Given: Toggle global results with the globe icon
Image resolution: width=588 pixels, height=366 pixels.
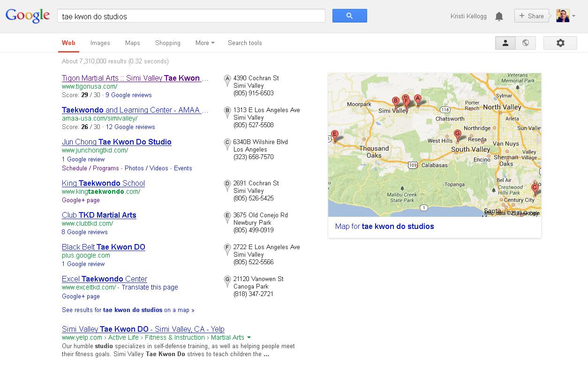Looking at the screenshot, I should tap(526, 43).
